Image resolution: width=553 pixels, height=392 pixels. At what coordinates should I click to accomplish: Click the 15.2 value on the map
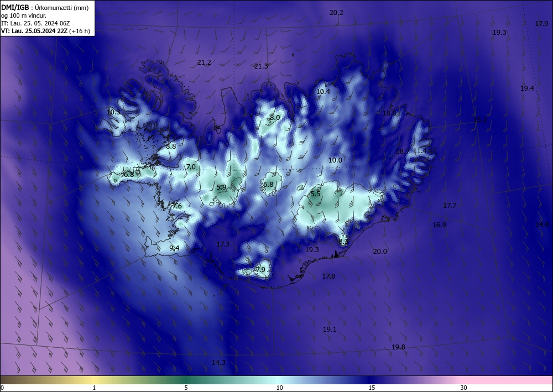pos(480,120)
